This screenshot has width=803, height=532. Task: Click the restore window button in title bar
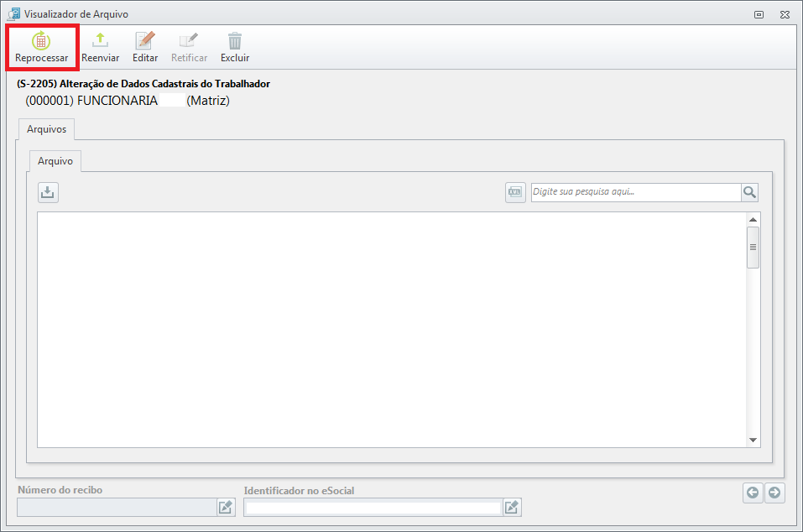pos(759,14)
